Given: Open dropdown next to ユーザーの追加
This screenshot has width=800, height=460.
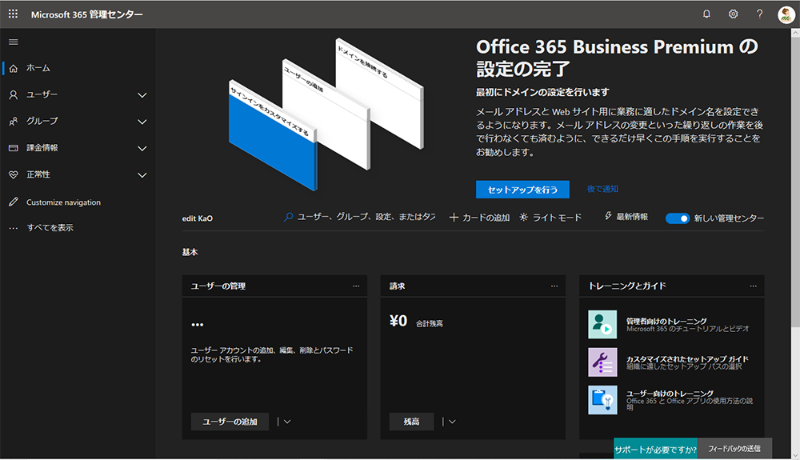Looking at the screenshot, I should tap(286, 422).
